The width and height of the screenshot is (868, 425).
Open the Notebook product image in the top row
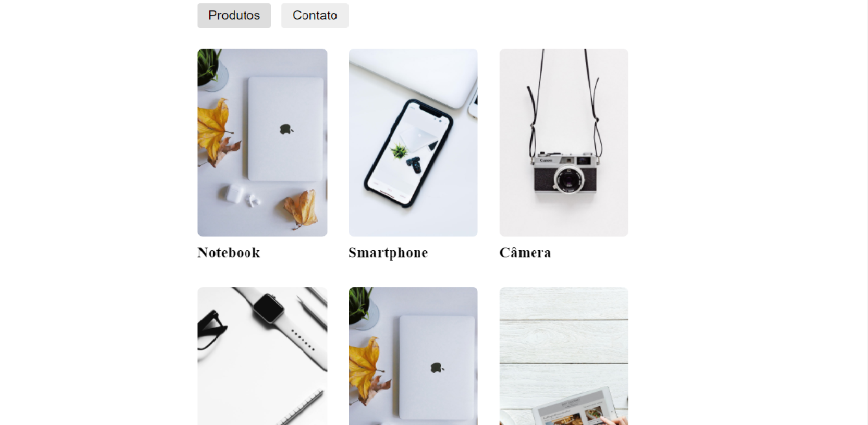(x=262, y=142)
